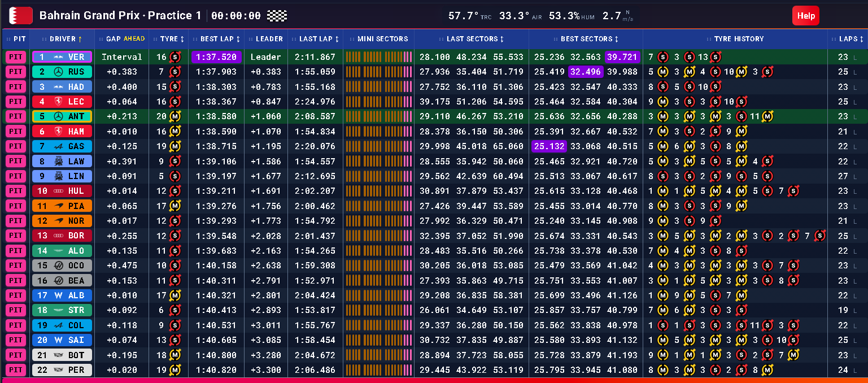Click the purple sector time 32.496
The image size is (868, 383).
tap(585, 72)
